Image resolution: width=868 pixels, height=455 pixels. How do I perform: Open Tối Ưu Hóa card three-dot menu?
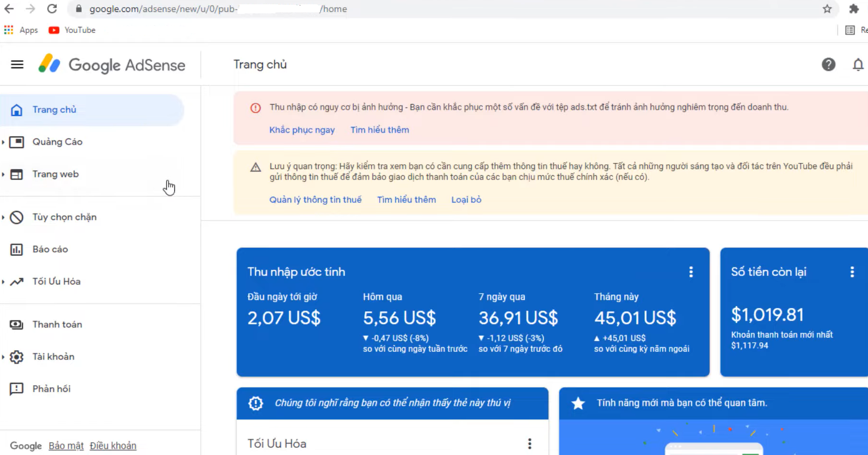click(529, 444)
